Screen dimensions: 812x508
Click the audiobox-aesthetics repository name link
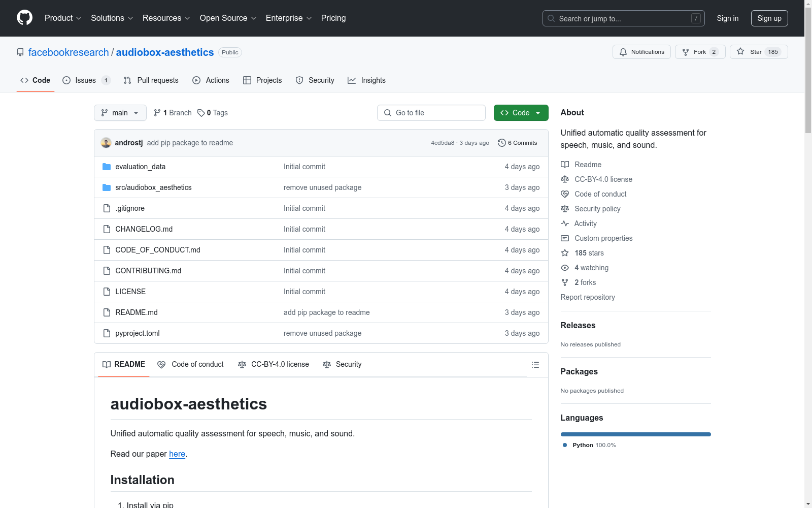point(165,52)
